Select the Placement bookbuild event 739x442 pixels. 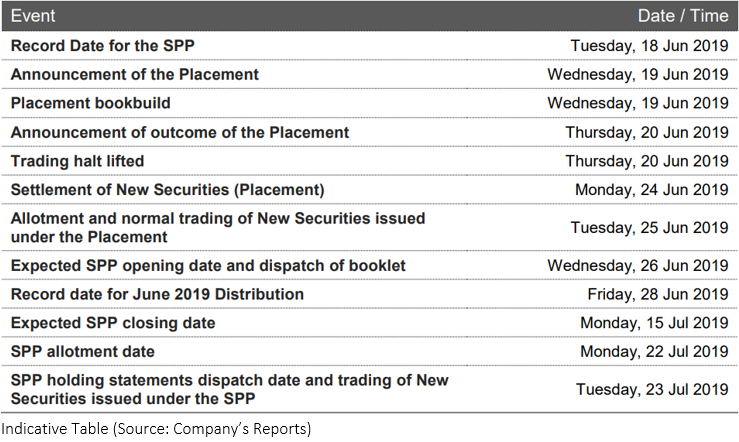click(90, 103)
